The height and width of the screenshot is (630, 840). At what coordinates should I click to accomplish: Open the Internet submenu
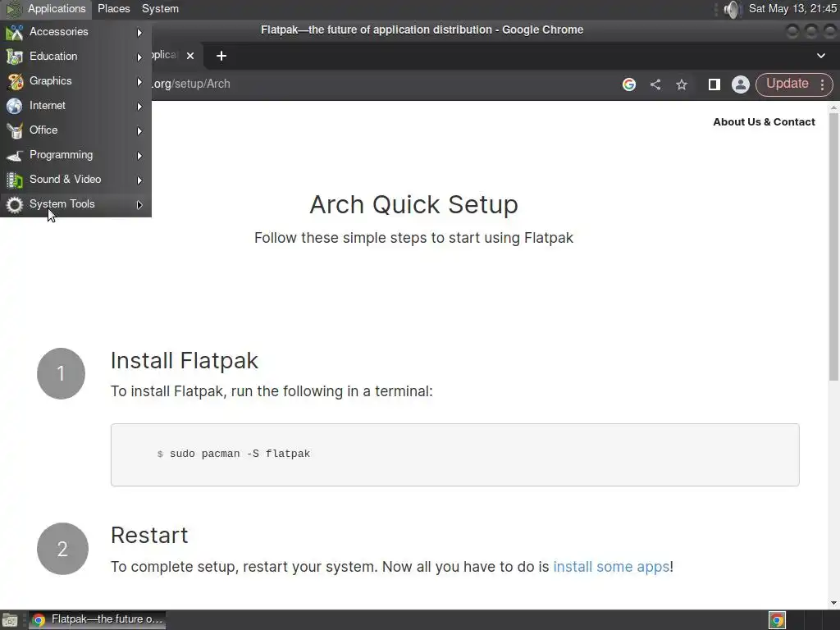click(75, 106)
